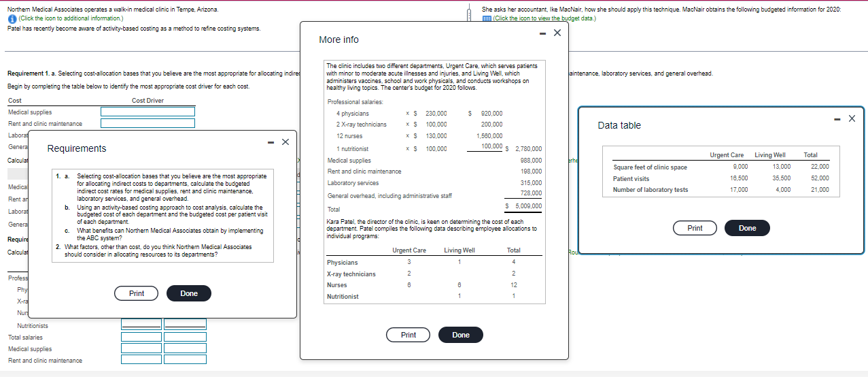The width and height of the screenshot is (868, 377).
Task: Open the budget data table icon
Action: (486, 18)
